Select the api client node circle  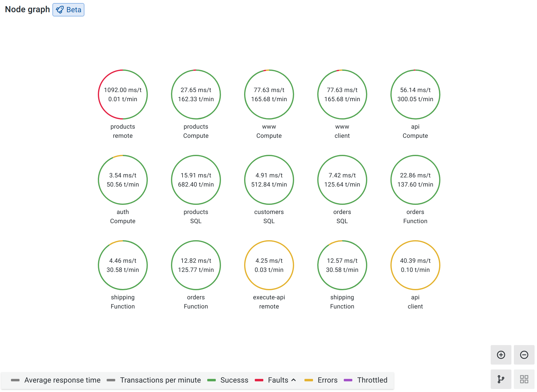point(415,265)
